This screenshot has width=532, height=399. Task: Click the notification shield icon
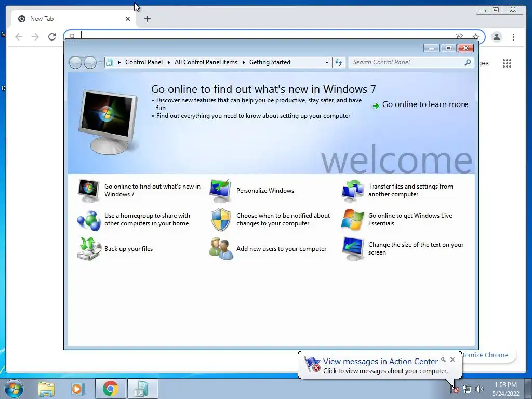220,220
